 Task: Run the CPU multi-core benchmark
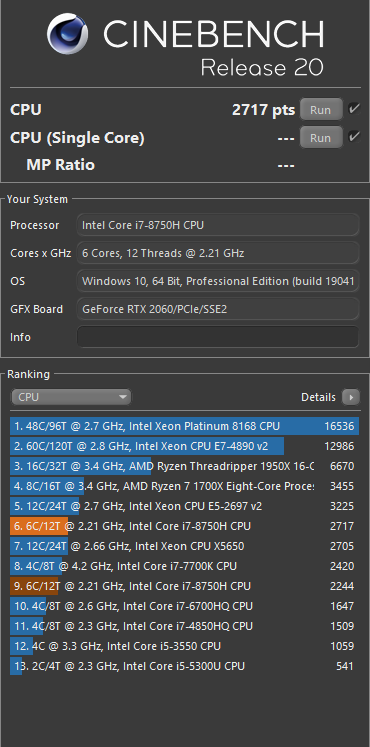321,110
